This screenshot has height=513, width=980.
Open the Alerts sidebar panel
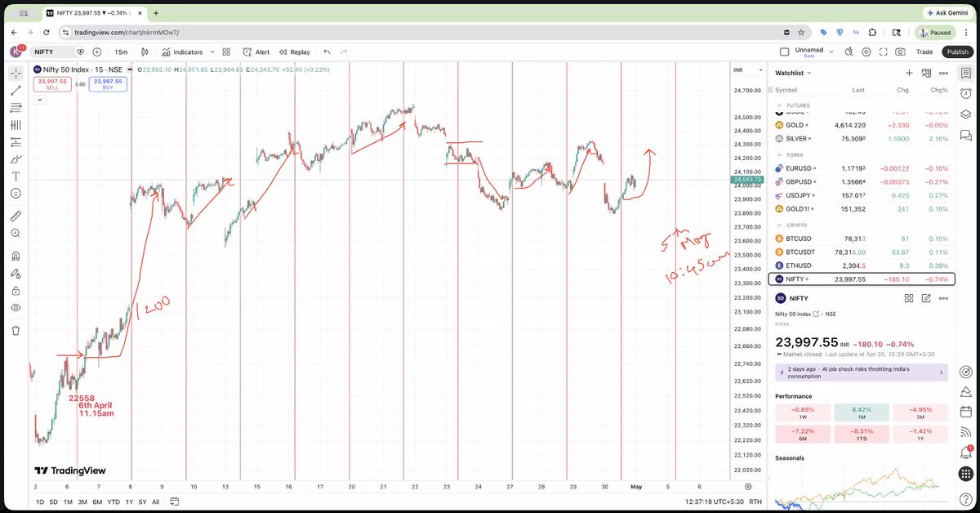point(966,93)
